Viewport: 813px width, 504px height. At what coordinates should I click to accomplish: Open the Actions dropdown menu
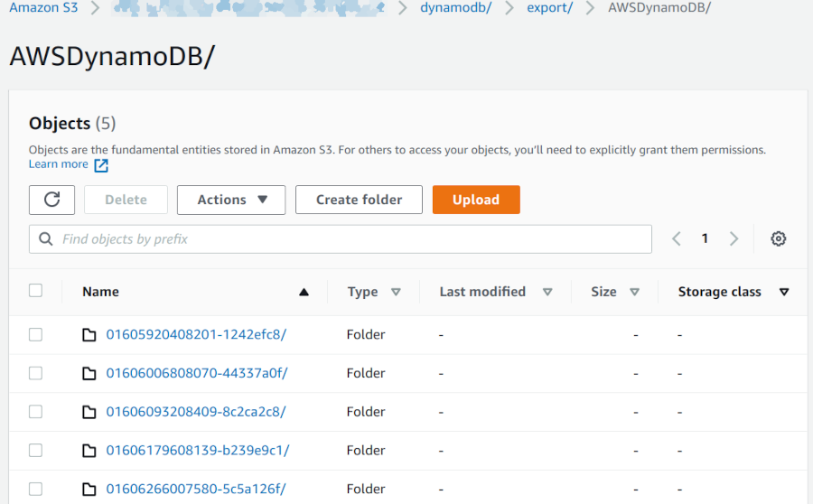[231, 200]
